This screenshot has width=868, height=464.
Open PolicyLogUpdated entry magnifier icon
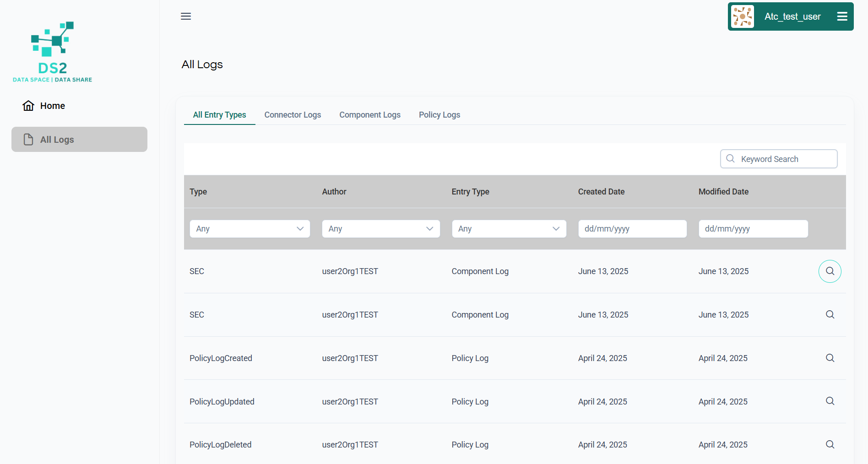830,401
